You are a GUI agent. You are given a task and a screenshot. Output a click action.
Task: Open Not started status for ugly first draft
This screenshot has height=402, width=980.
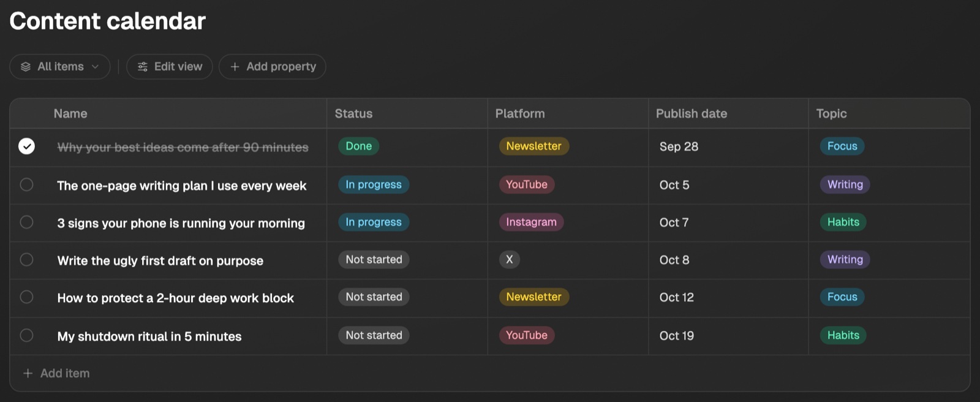[374, 259]
